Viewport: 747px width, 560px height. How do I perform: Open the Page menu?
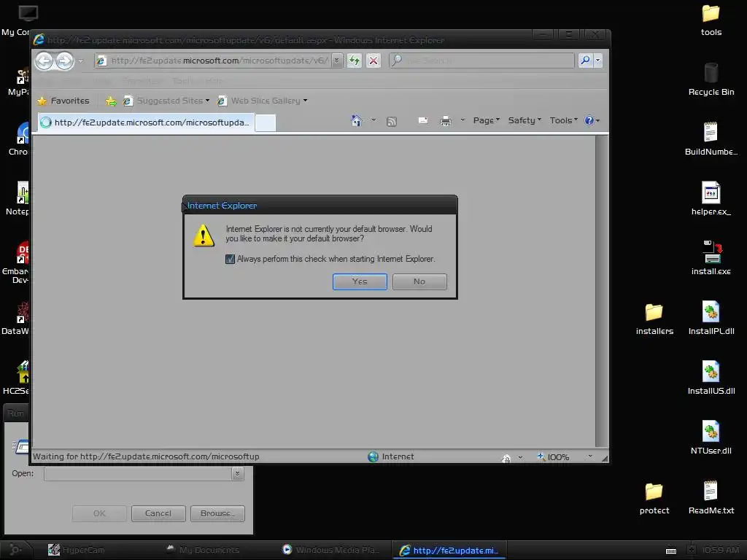coord(486,120)
